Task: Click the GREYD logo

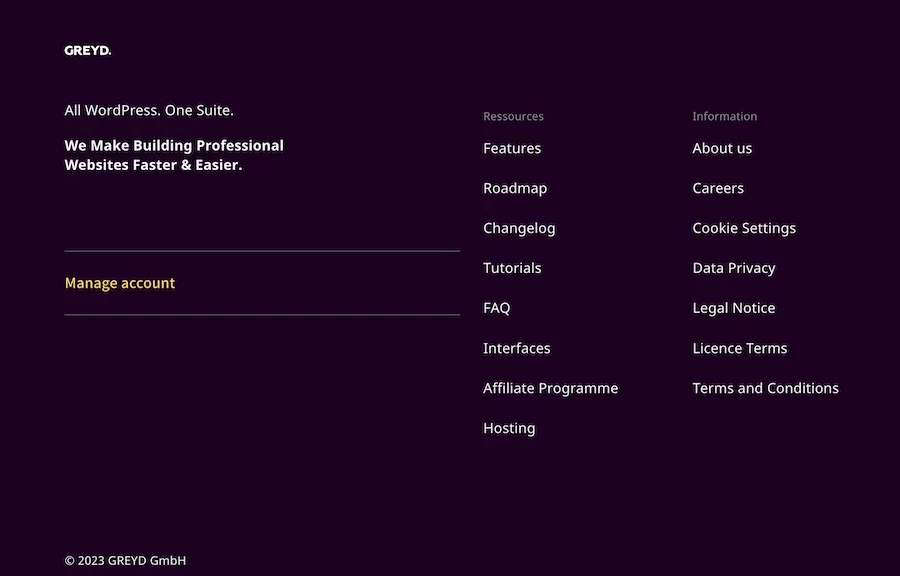Action: click(88, 51)
